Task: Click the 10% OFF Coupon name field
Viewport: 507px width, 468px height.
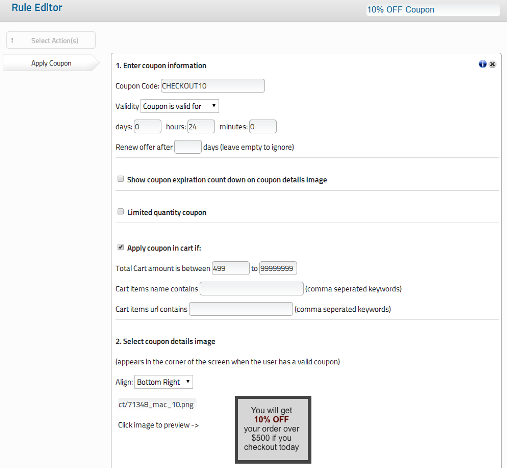Action: click(433, 10)
